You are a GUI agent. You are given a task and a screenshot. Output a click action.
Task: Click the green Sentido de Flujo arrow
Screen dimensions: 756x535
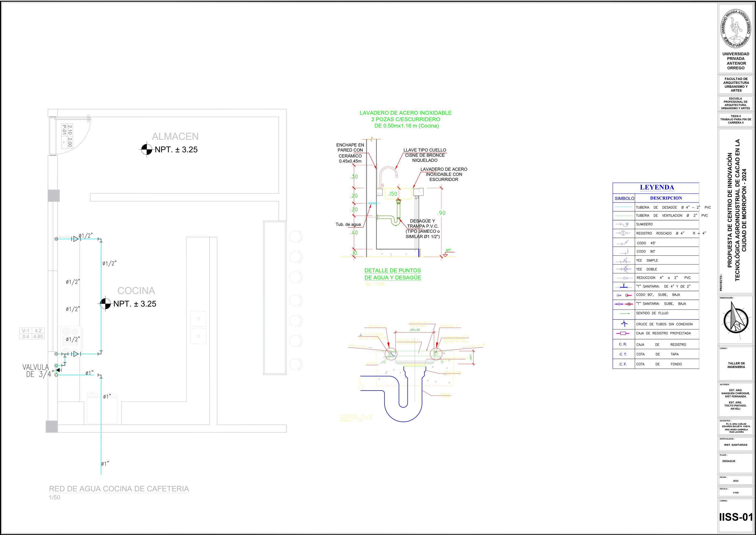(624, 313)
